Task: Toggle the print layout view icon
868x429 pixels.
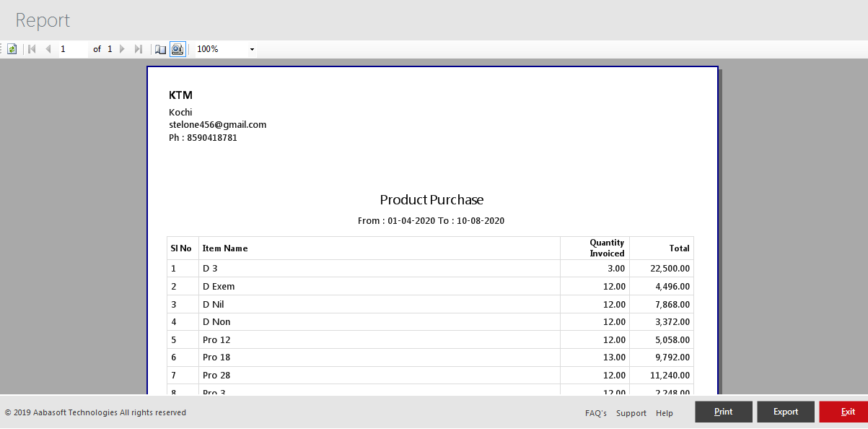Action: point(177,49)
